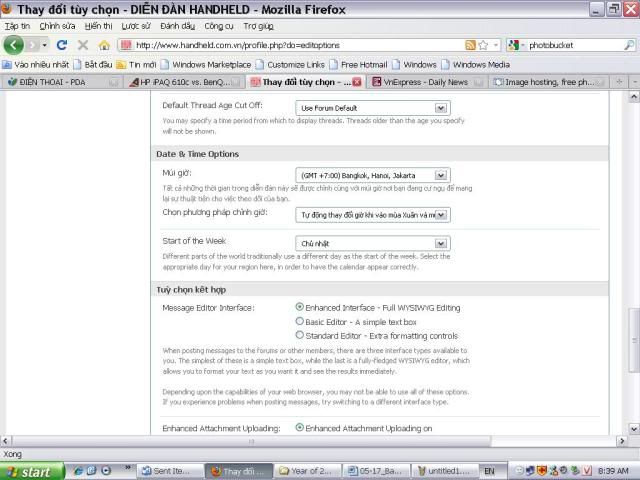Reload the page with the refresh icon
The width and height of the screenshot is (640, 480).
[62, 45]
